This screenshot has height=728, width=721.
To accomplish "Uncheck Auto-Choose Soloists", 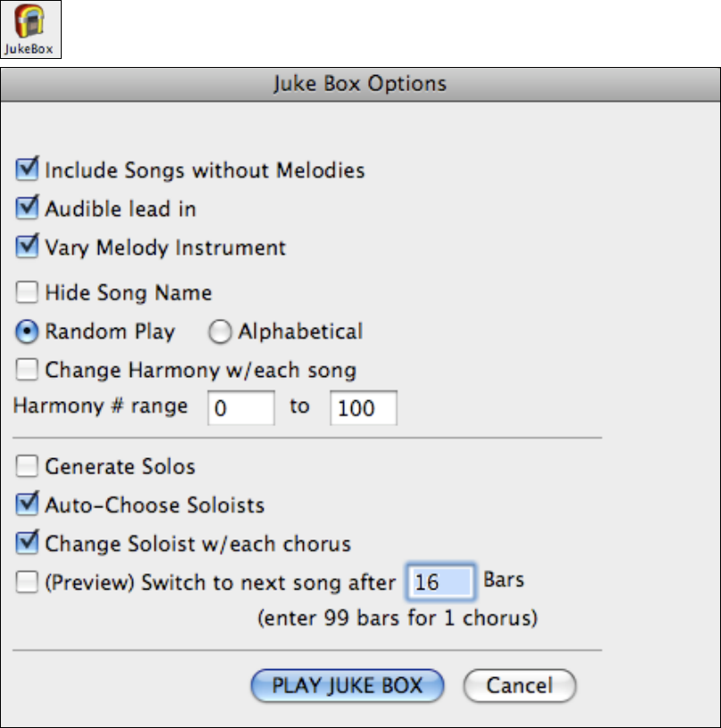I will (28, 505).
